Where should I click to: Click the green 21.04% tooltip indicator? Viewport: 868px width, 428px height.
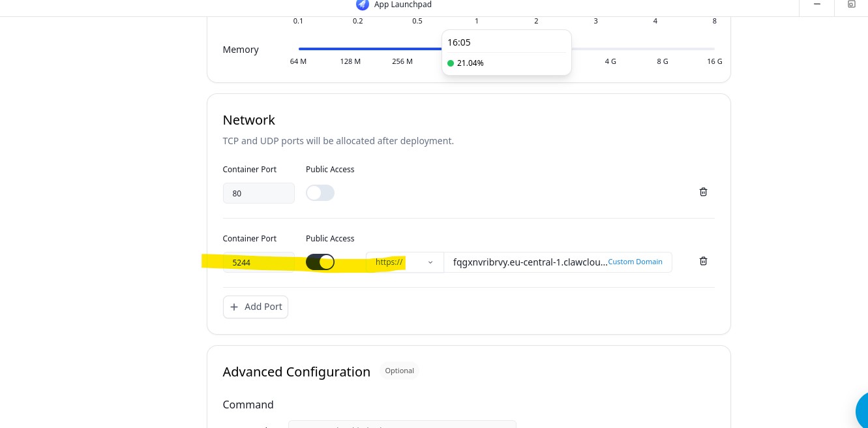[x=451, y=63]
